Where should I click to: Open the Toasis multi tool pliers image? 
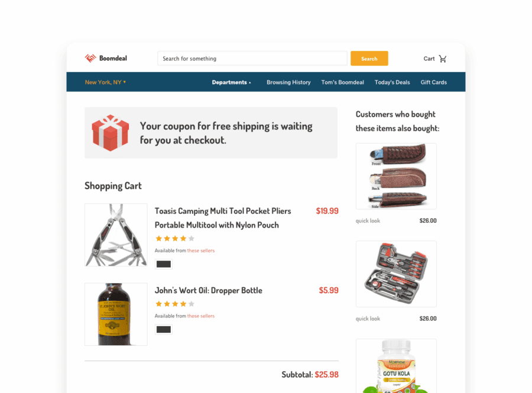coord(116,235)
